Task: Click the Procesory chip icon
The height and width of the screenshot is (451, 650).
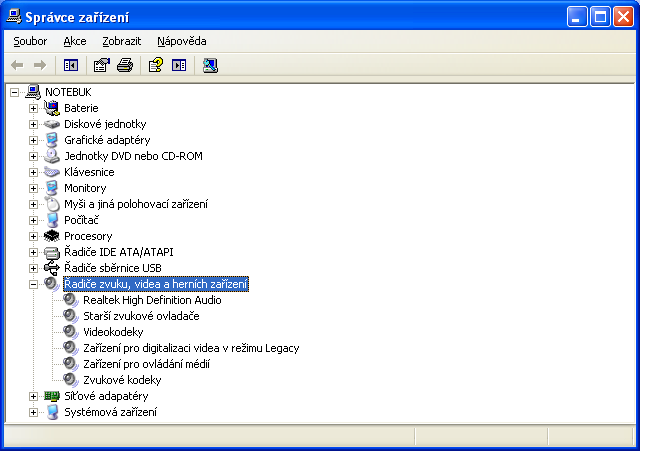Action: tap(52, 236)
